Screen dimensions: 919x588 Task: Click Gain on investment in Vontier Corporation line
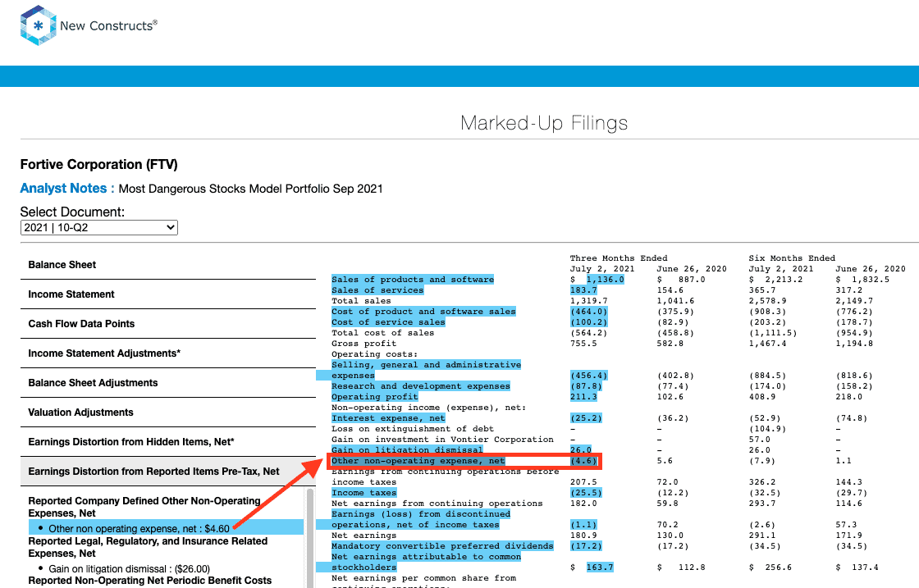coord(442,440)
